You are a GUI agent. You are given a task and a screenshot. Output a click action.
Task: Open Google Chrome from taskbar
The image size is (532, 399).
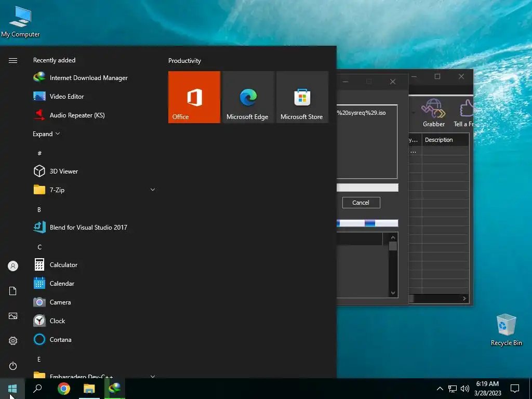pyautogui.click(x=63, y=389)
